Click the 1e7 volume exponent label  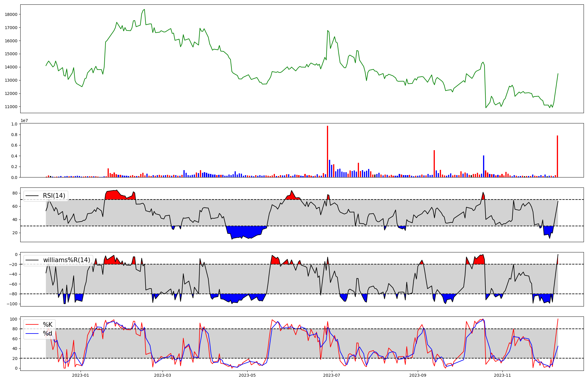tap(24, 120)
